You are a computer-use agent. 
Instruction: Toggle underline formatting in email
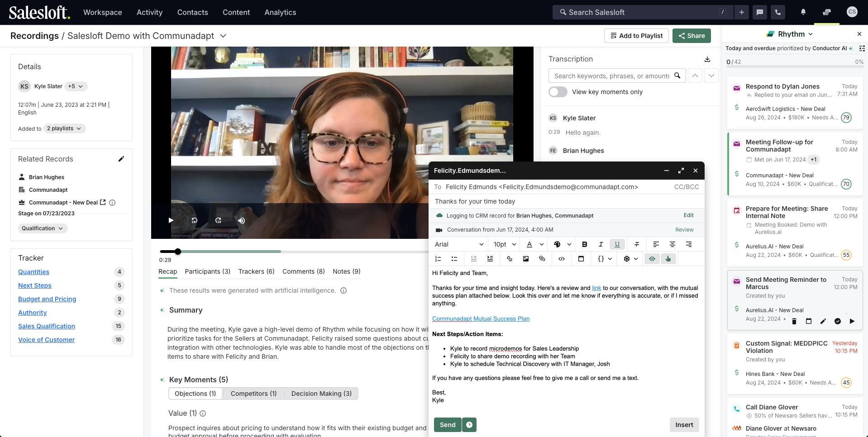617,244
